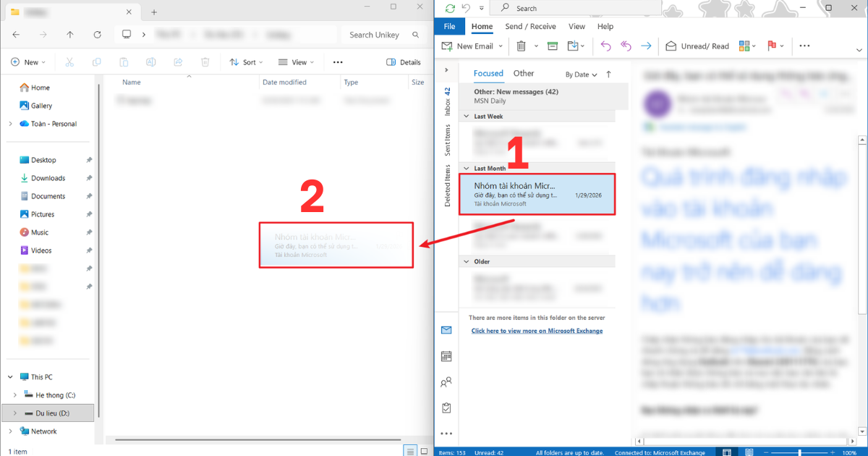This screenshot has height=456, width=868.
Task: Flag the message for follow up
Action: [771, 46]
